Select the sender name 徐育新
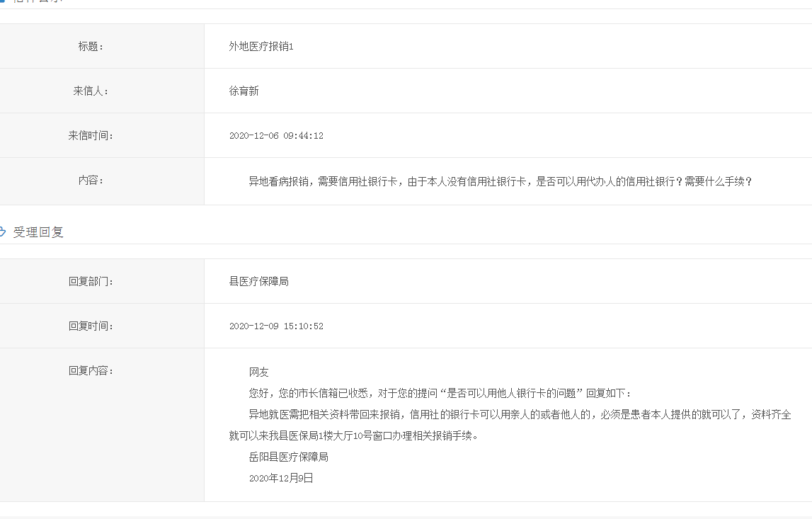 [244, 91]
